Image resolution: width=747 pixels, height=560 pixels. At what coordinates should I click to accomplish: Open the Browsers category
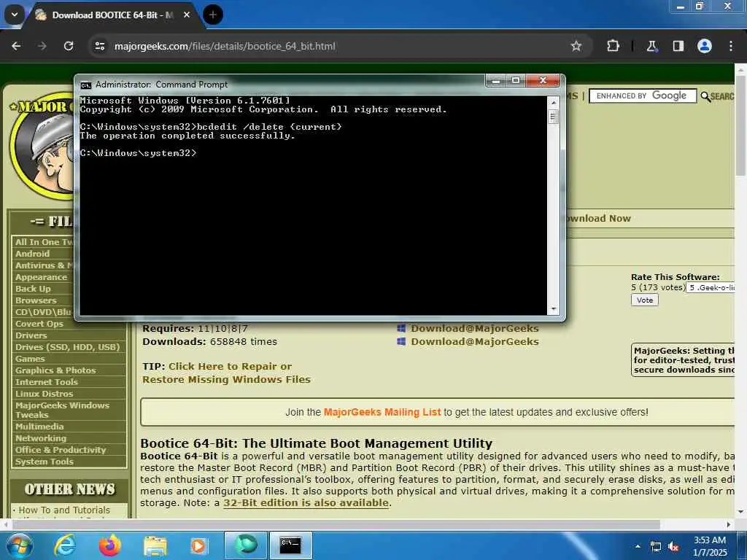[x=36, y=300]
